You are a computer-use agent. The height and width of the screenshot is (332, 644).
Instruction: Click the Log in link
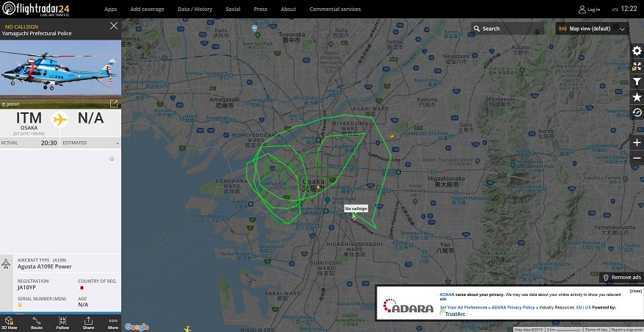pyautogui.click(x=590, y=10)
